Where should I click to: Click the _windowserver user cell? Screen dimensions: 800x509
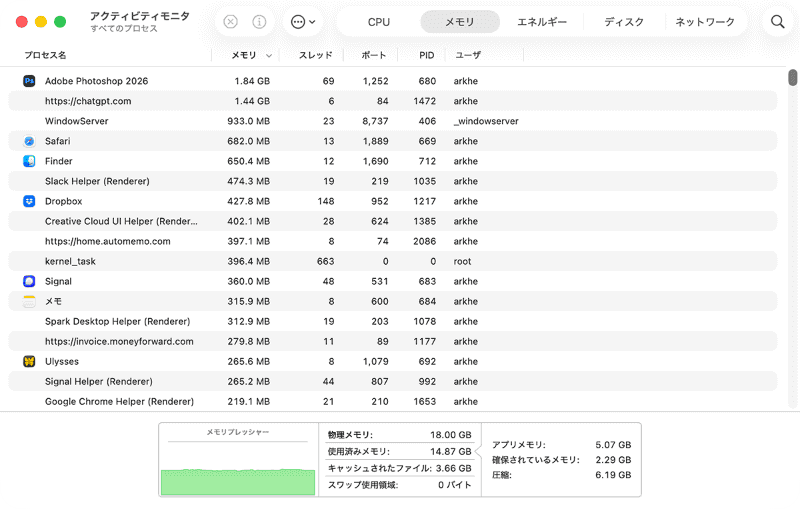pyautogui.click(x=486, y=121)
